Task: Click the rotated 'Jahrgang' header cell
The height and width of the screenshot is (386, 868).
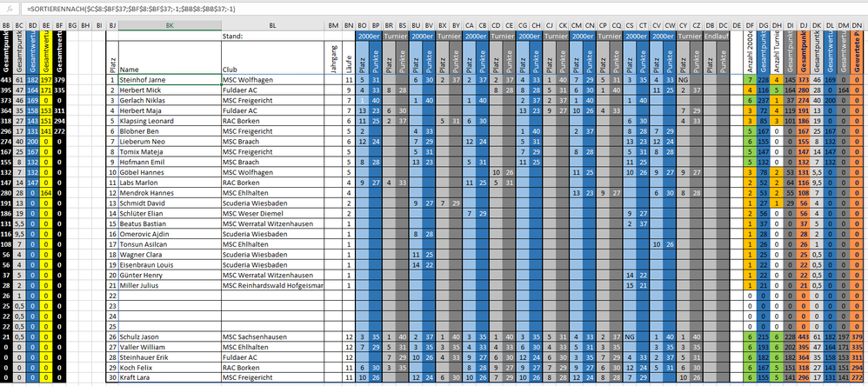Action: pos(333,57)
